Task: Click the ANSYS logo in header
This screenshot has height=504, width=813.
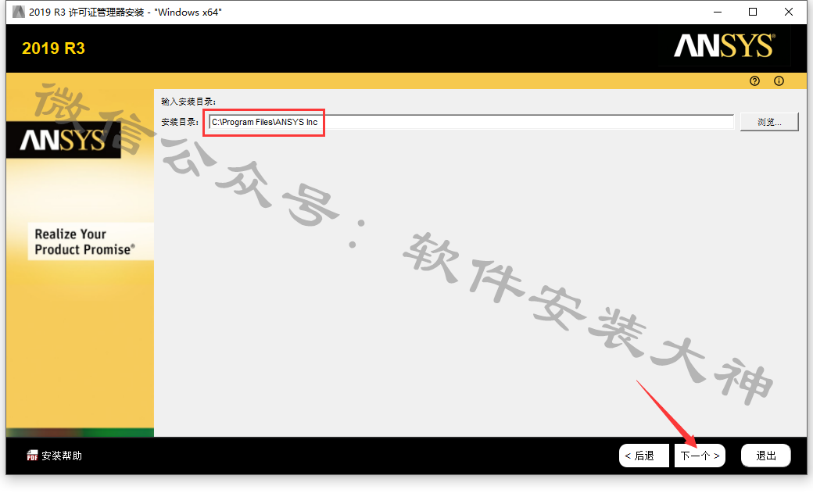Action: click(x=725, y=45)
